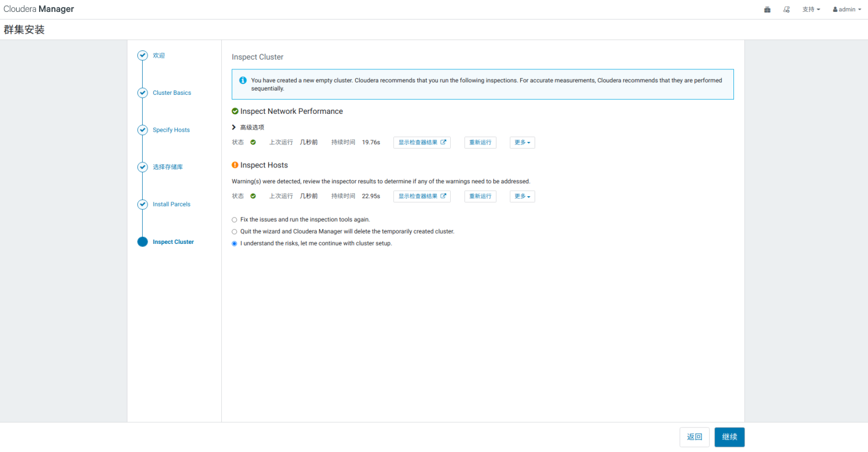Open 更多 dropdown for Inspect Hosts
Screen dimensions: 868x452
coord(522,196)
